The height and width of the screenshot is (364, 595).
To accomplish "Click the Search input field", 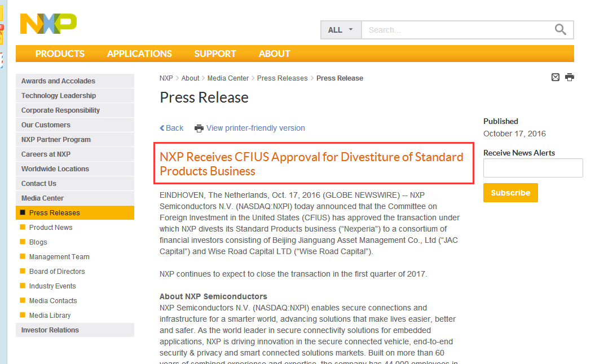I will tap(457, 30).
